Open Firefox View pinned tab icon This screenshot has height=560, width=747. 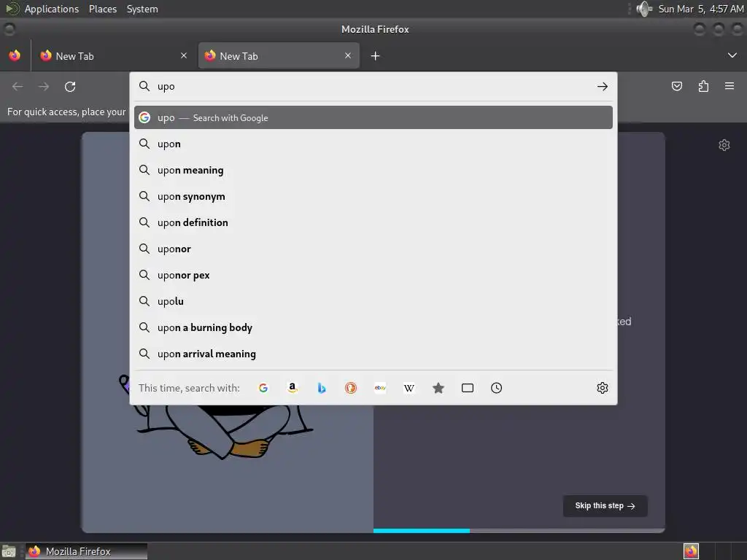[15, 55]
